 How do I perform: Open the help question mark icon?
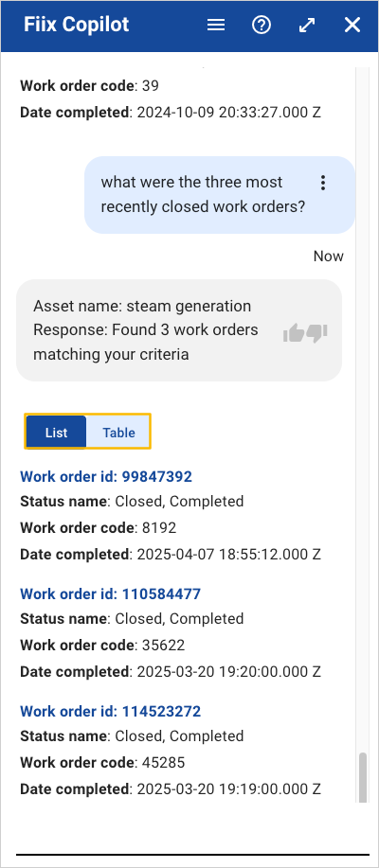(x=262, y=25)
